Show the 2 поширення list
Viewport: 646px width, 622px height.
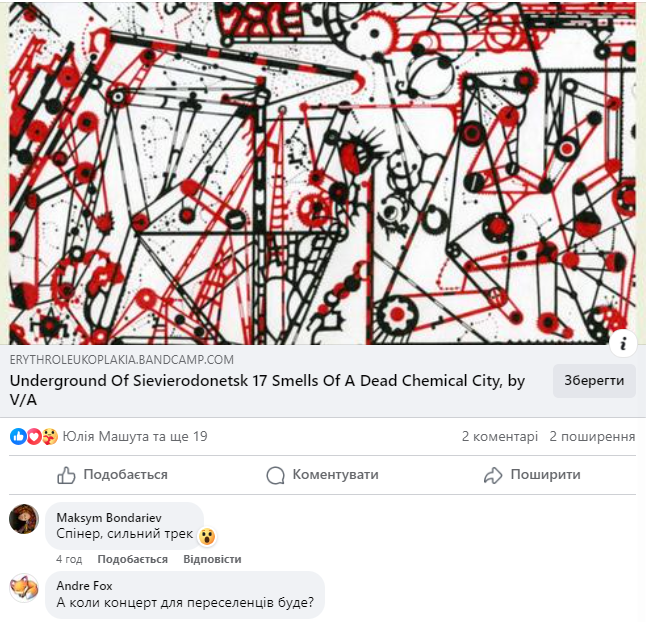point(592,436)
